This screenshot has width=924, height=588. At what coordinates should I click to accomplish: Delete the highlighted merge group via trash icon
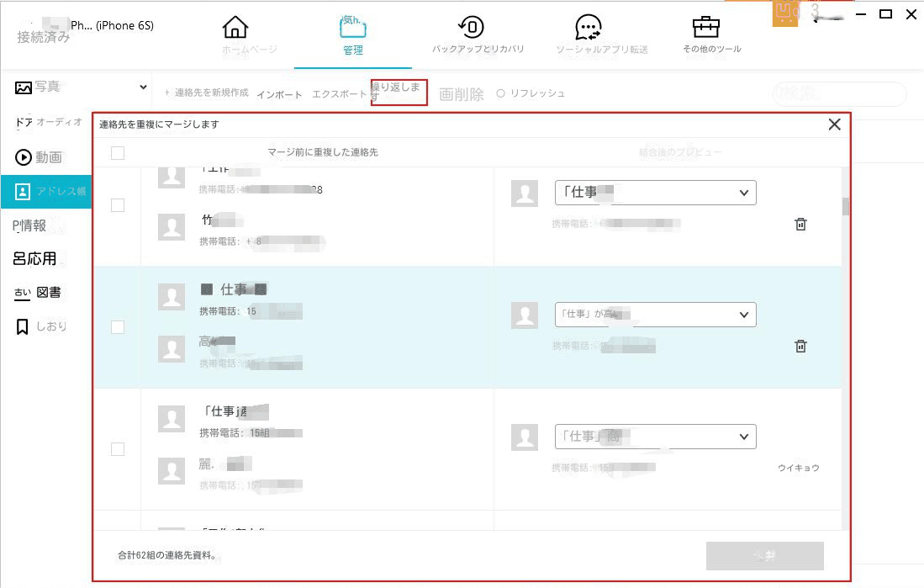(800, 347)
